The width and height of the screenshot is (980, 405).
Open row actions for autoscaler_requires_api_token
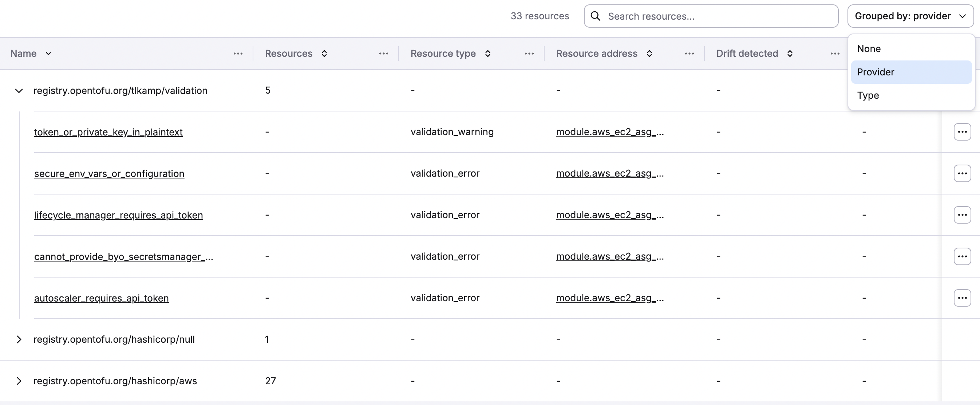963,298
